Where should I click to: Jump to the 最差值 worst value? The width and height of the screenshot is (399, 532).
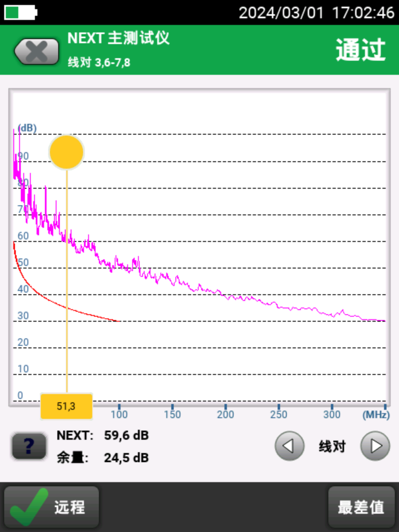(361, 507)
